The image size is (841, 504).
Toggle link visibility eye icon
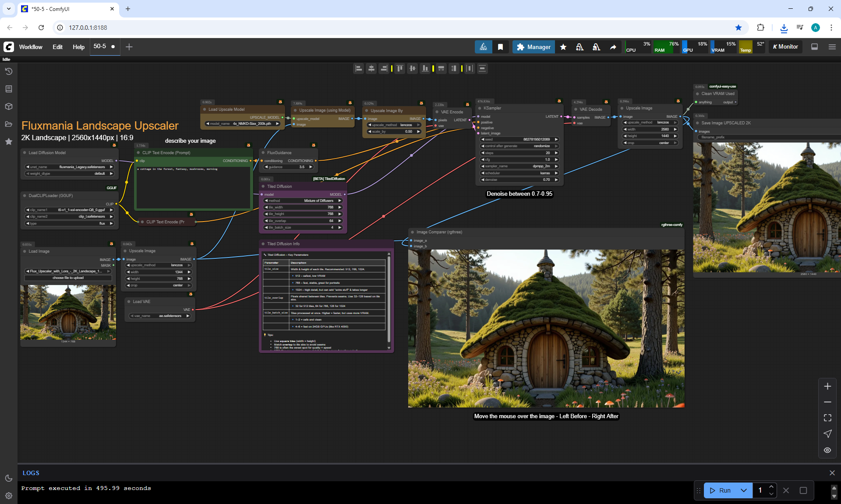point(827,450)
